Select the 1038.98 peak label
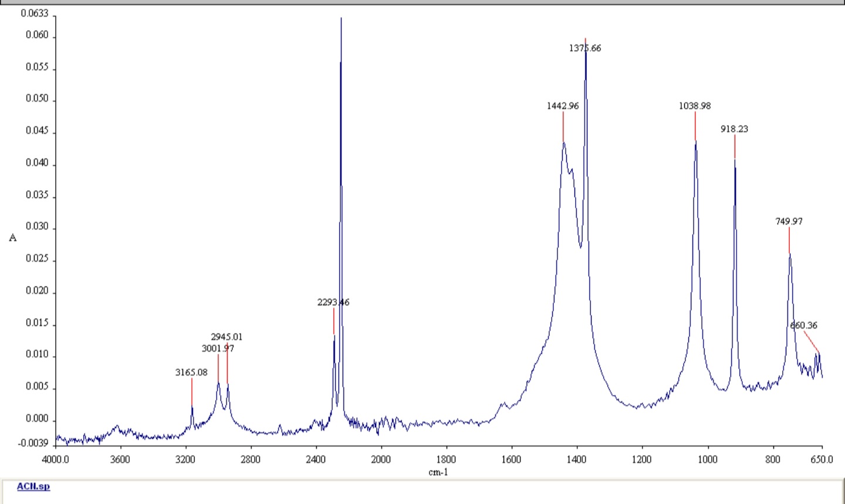Screen dimensions: 845x504 click(695, 106)
